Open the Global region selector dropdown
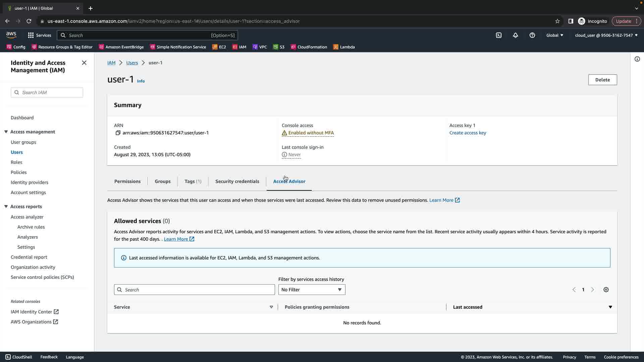This screenshot has height=362, width=644. (554, 35)
